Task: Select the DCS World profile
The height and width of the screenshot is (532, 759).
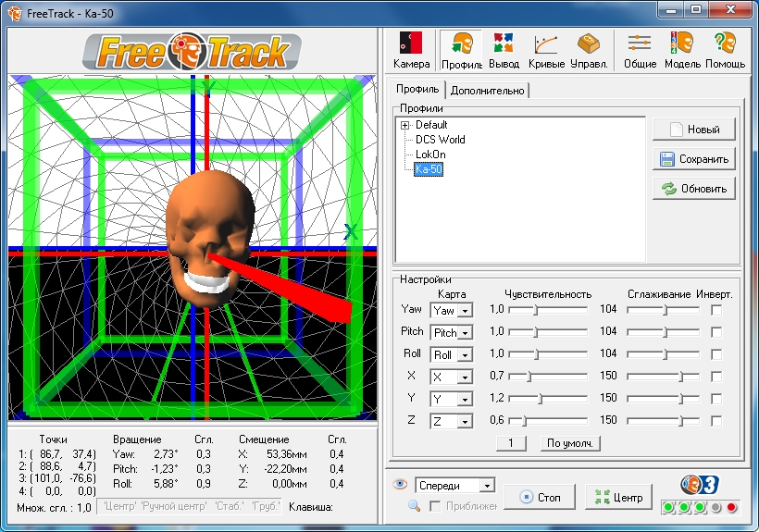Action: point(440,140)
